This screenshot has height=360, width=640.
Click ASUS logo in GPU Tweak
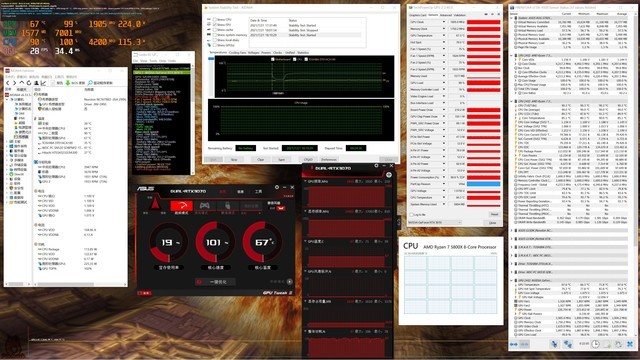pyautogui.click(x=145, y=189)
